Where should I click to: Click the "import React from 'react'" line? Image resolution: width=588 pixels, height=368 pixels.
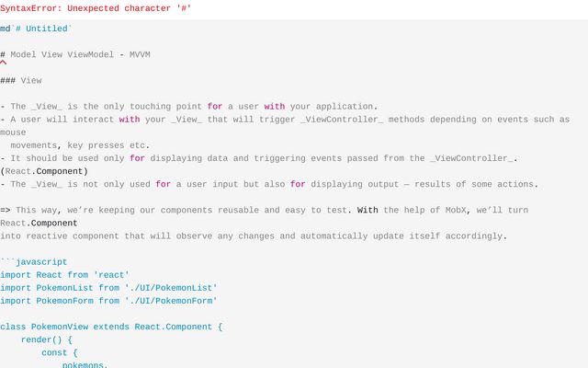click(64, 274)
